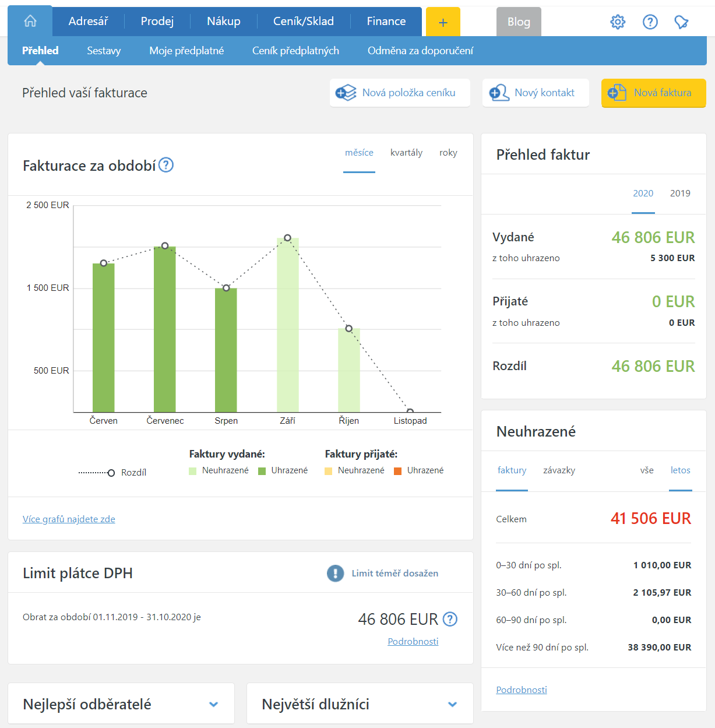
Task: Switch chart view to roky
Action: pyautogui.click(x=448, y=153)
